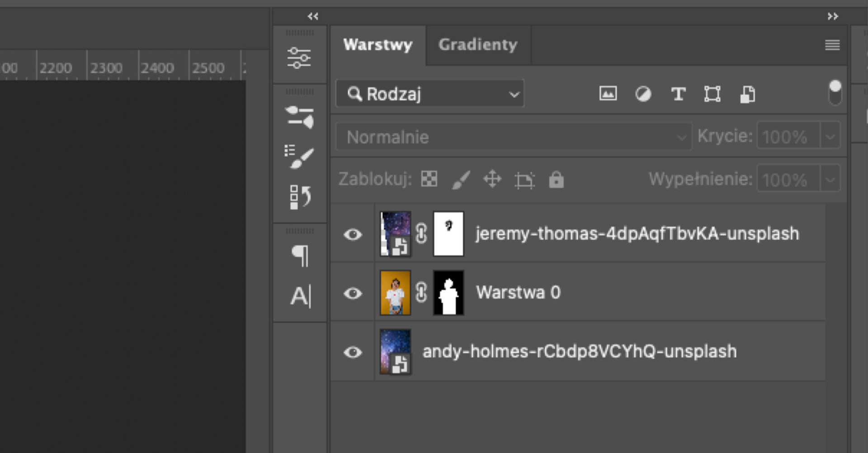Viewport: 868px width, 453px height.
Task: Hide the andy-holmes layer
Action: (353, 352)
